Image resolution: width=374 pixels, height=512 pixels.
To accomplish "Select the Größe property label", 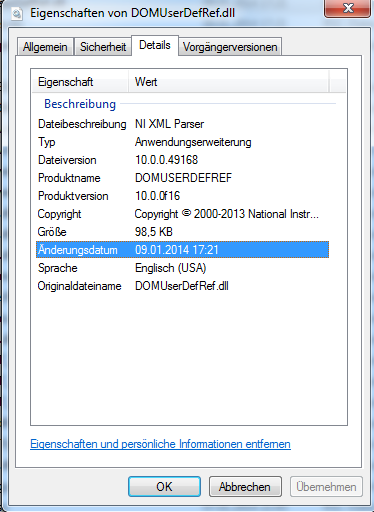I will click(x=52, y=232).
